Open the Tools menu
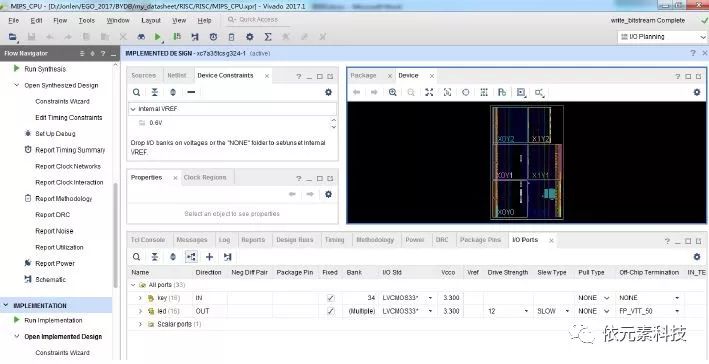The image size is (709, 364). pyautogui.click(x=86, y=20)
